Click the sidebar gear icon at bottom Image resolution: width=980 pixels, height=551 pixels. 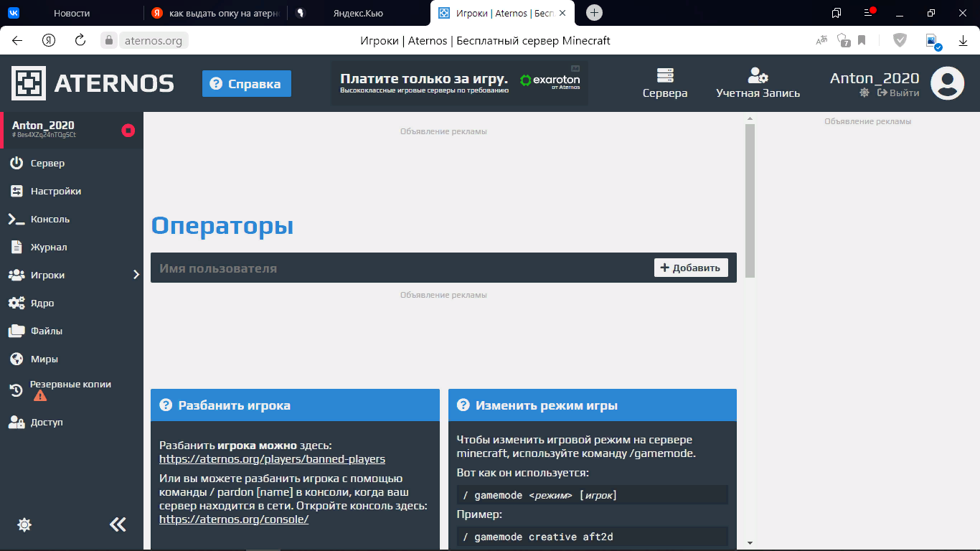(x=24, y=525)
